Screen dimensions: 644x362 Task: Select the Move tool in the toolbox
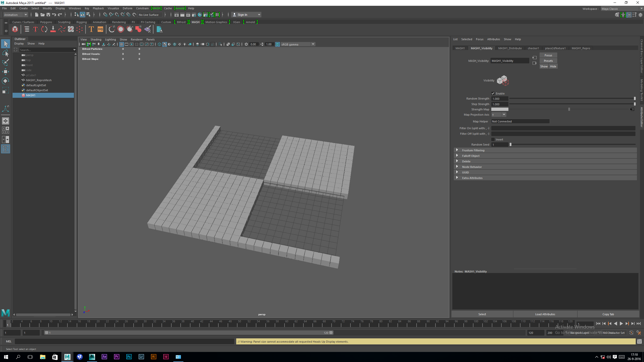coord(6,72)
